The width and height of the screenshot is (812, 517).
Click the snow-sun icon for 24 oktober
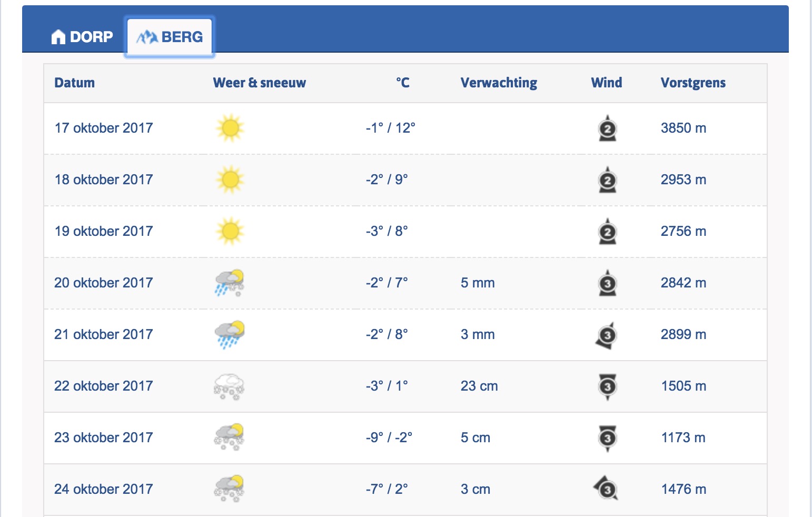click(229, 489)
